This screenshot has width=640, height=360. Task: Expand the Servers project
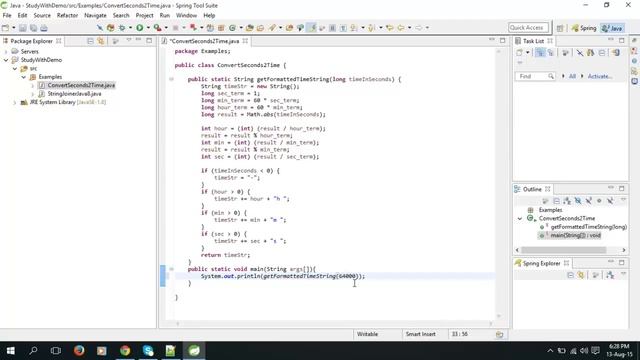[6, 52]
